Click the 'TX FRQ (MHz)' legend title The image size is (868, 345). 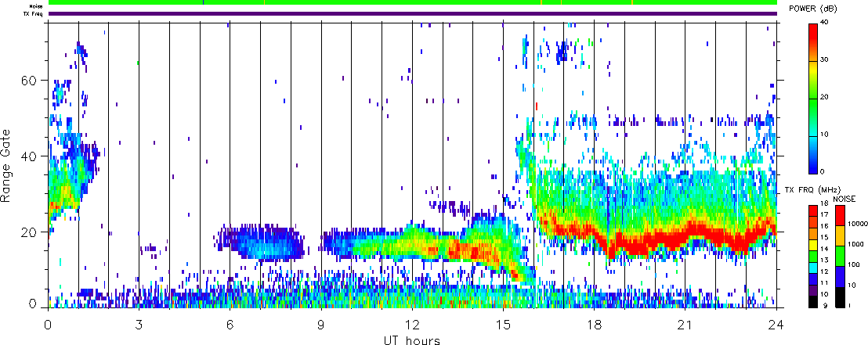click(x=812, y=189)
